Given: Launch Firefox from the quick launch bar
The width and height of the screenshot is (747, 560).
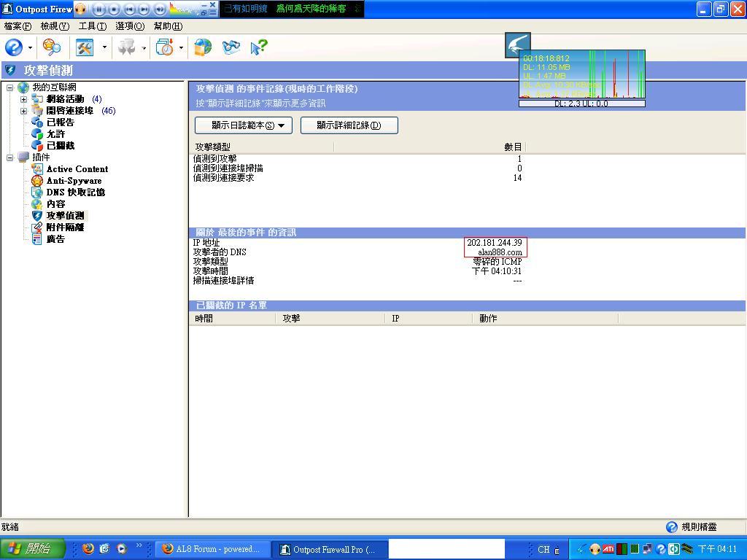Looking at the screenshot, I should point(88,548).
